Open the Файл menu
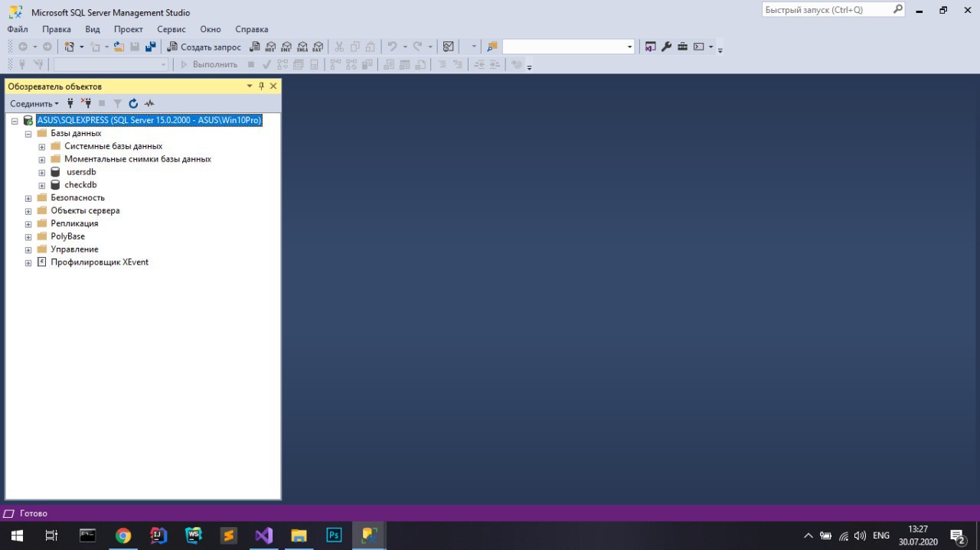This screenshot has height=550, width=980. click(x=18, y=29)
